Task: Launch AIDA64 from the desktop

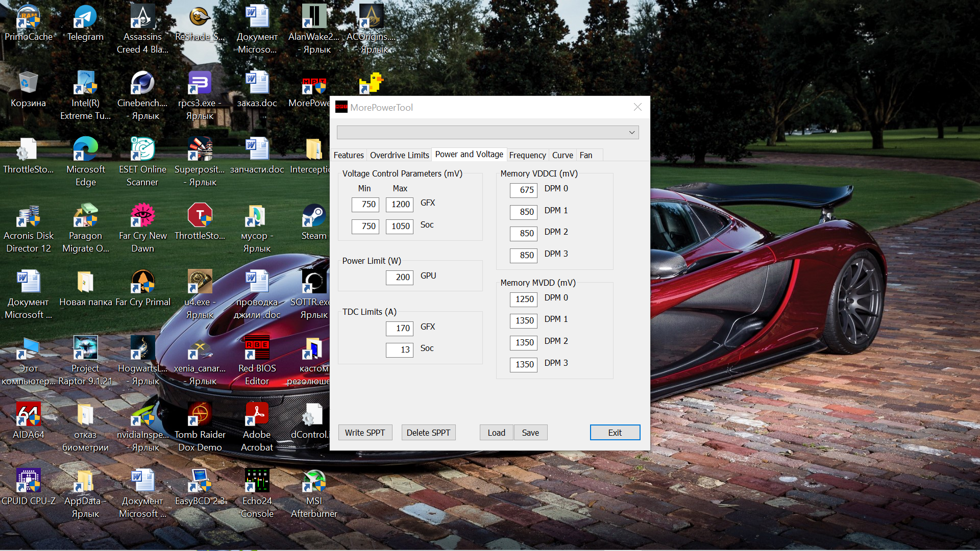Action: pos(29,415)
